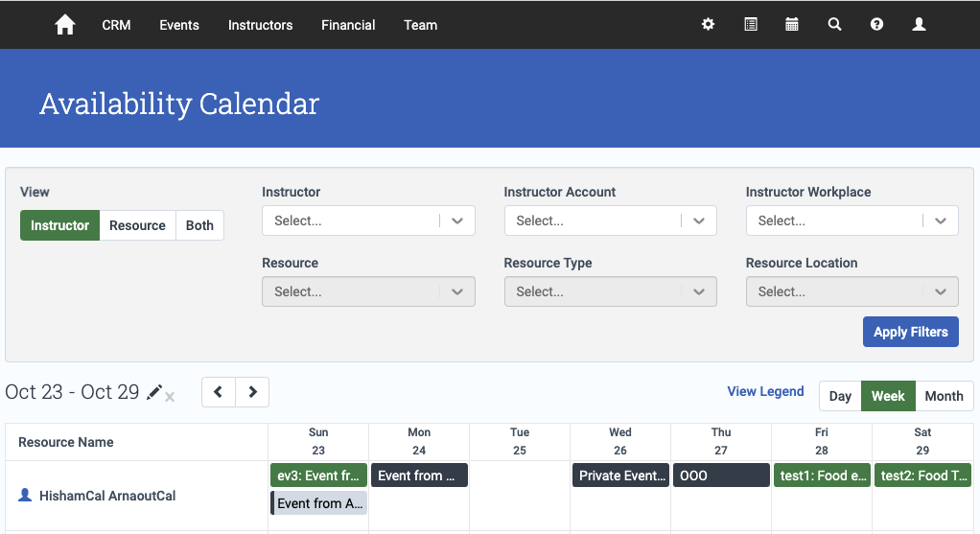The image size is (980, 534).
Task: Open the Instructor select dropdown
Action: click(368, 221)
